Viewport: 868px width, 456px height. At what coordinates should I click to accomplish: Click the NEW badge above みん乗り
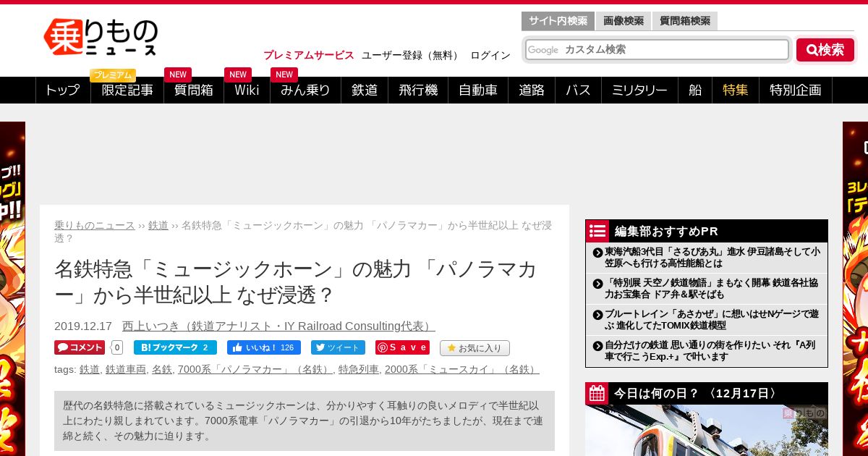(x=284, y=75)
